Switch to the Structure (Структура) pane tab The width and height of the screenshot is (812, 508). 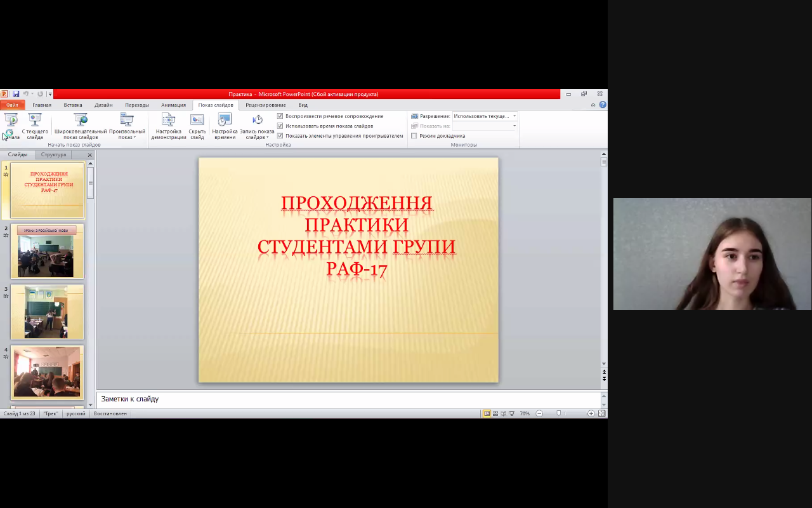click(53, 155)
